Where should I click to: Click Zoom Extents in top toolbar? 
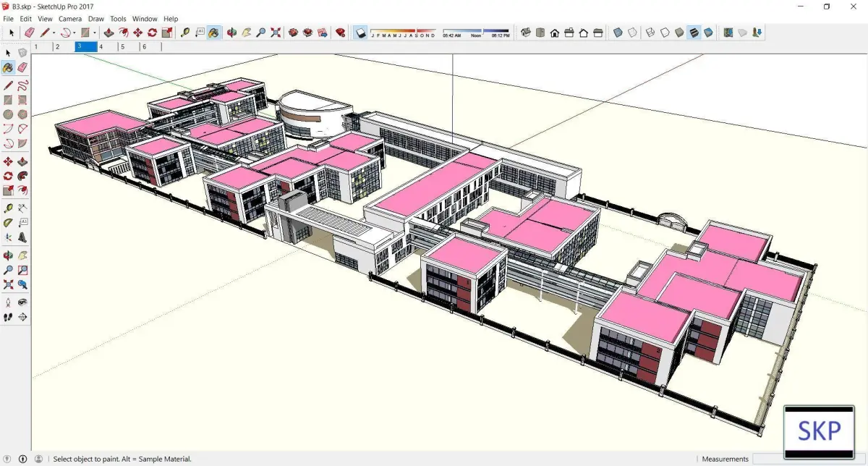point(275,33)
